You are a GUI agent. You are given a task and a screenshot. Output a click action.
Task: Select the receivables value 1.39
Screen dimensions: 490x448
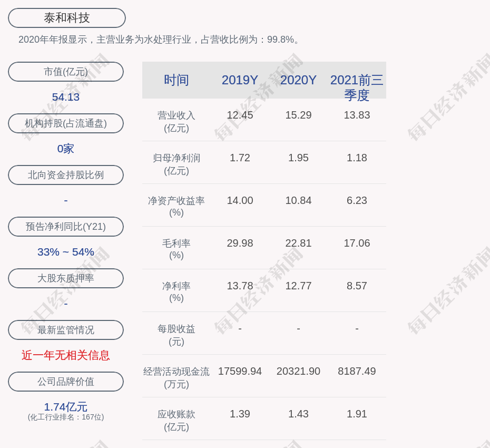(x=240, y=414)
